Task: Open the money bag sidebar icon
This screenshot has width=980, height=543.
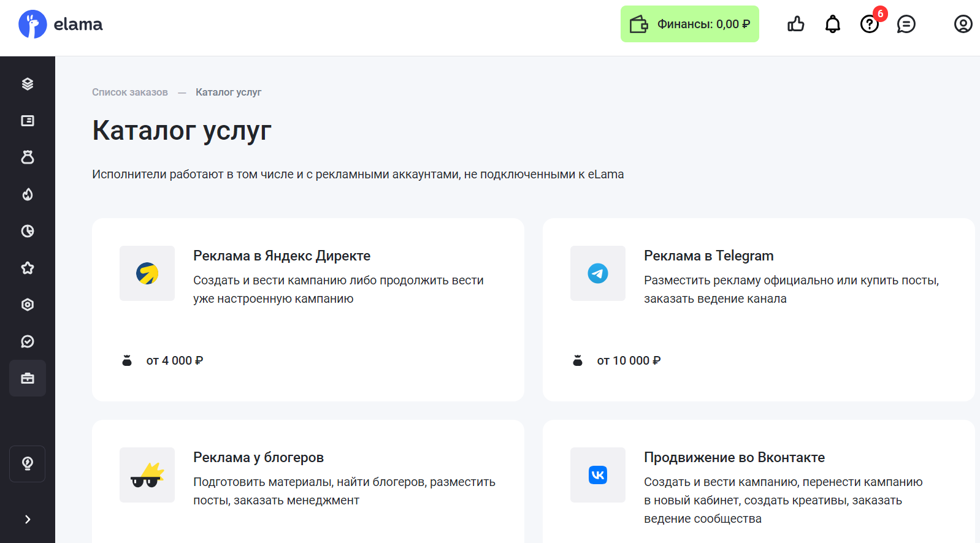Action: tap(28, 158)
